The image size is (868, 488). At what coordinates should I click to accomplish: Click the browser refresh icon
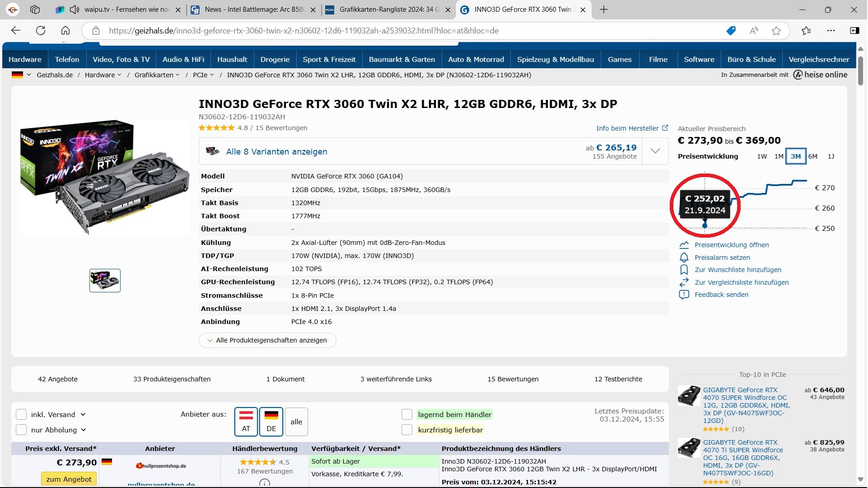pos(41,31)
